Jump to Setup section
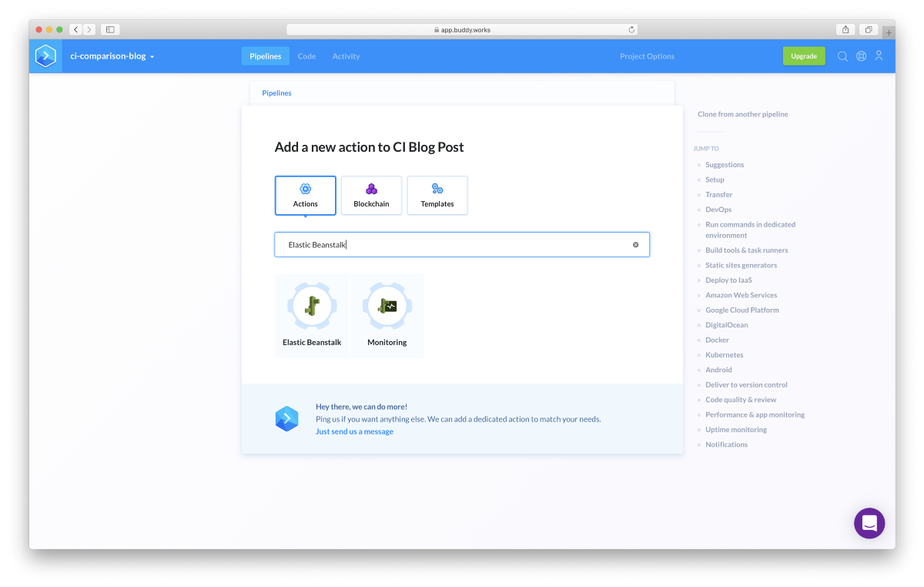 point(715,179)
